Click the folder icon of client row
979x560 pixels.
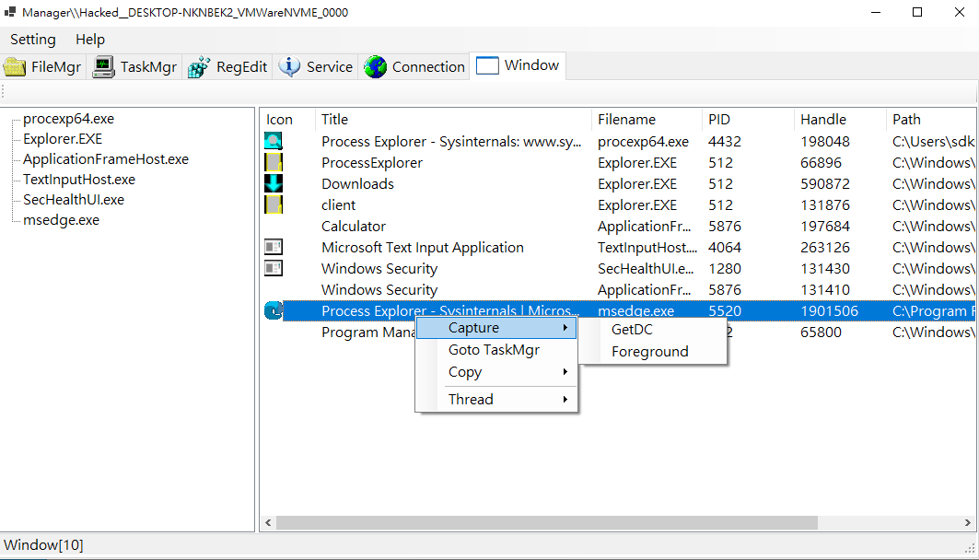click(x=274, y=204)
